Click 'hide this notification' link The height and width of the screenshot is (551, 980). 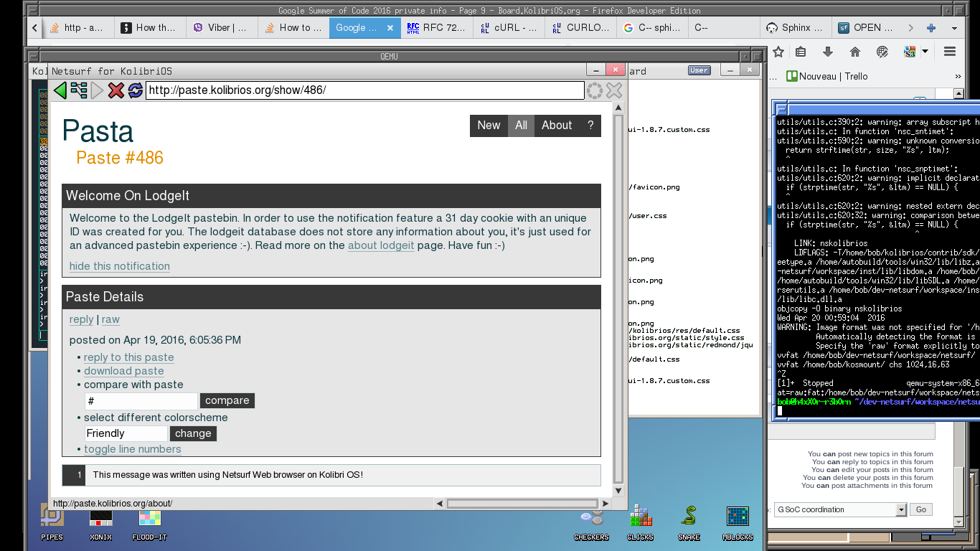(120, 266)
